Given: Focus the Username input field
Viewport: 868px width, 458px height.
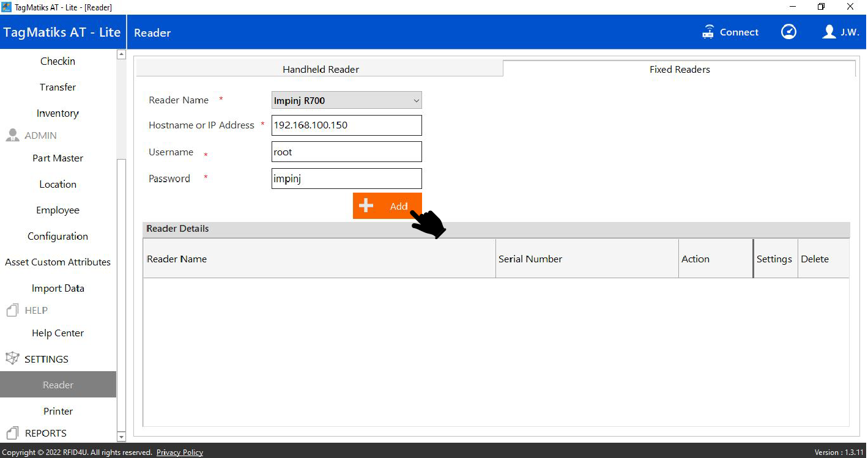Looking at the screenshot, I should coord(346,152).
